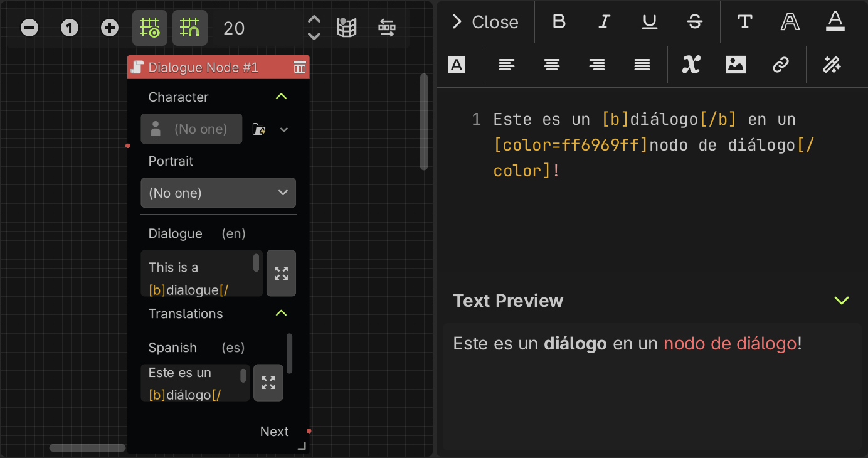Click the wand effects icon
Screen dimensions: 868x458
832,65
